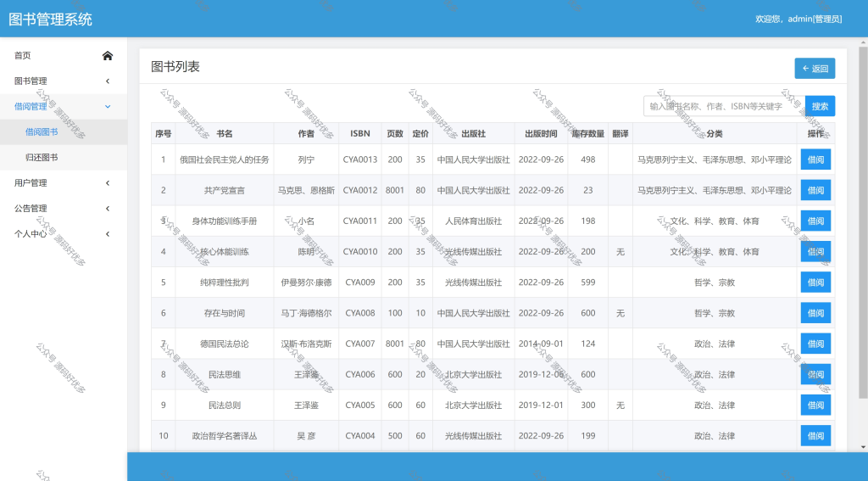Select the author cell 马克思、恩格斯
The width and height of the screenshot is (868, 481).
click(x=306, y=190)
